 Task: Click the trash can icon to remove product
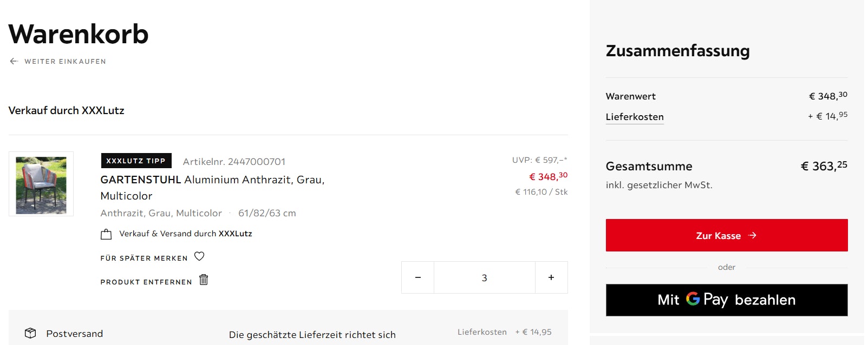(204, 280)
